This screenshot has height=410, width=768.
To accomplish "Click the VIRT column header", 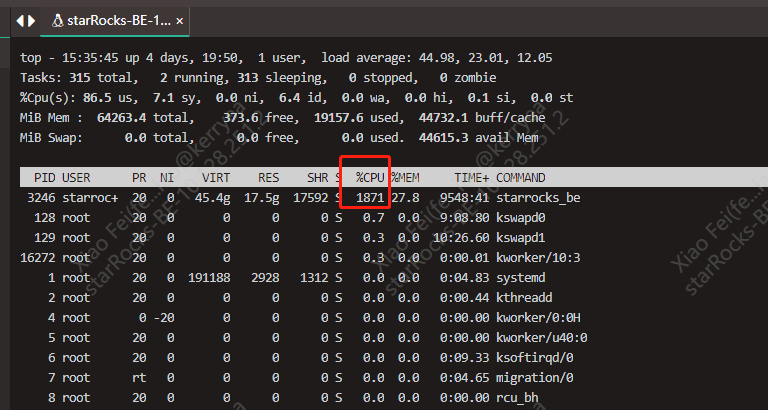I will [x=215, y=177].
